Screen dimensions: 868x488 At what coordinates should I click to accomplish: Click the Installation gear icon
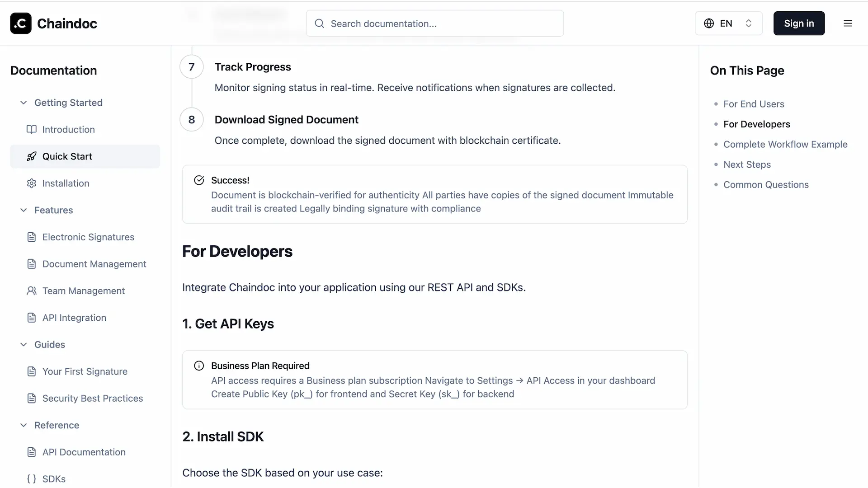point(31,183)
